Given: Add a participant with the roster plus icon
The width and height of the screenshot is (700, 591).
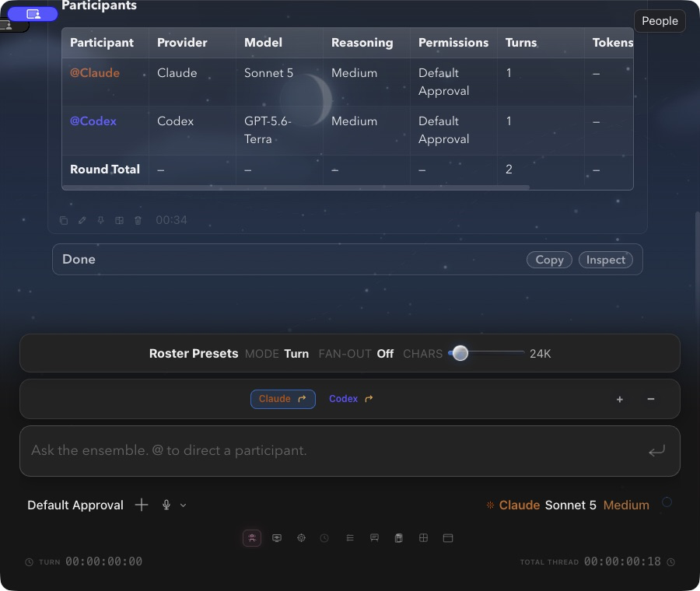Looking at the screenshot, I should (x=620, y=400).
